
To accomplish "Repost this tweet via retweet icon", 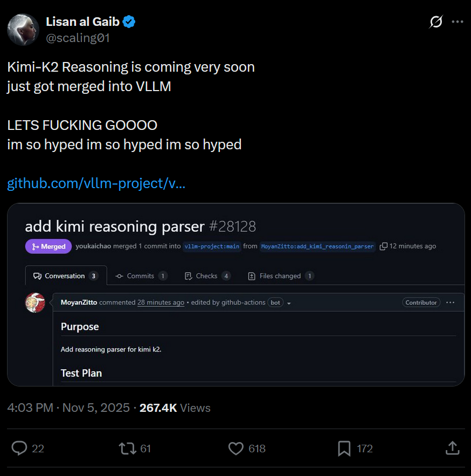I will (128, 448).
